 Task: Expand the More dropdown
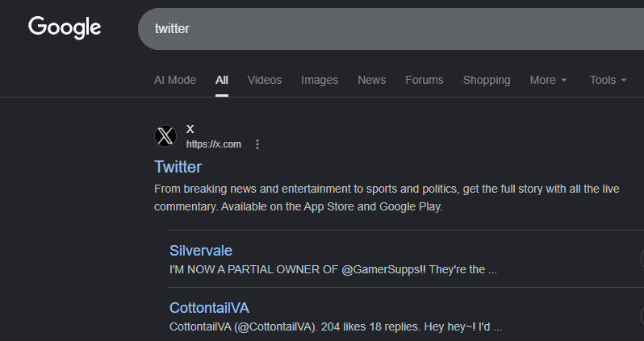coord(548,80)
